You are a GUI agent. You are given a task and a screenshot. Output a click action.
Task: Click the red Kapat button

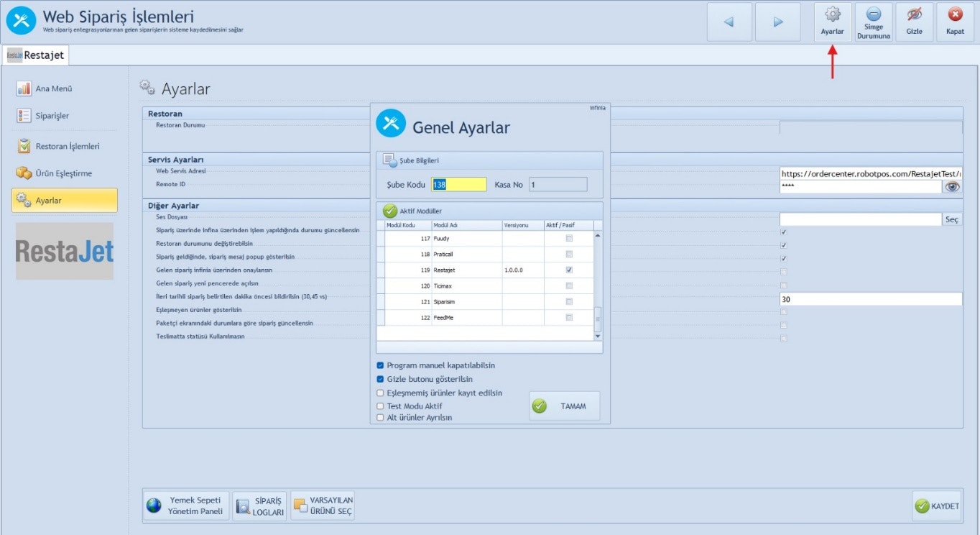click(x=956, y=22)
